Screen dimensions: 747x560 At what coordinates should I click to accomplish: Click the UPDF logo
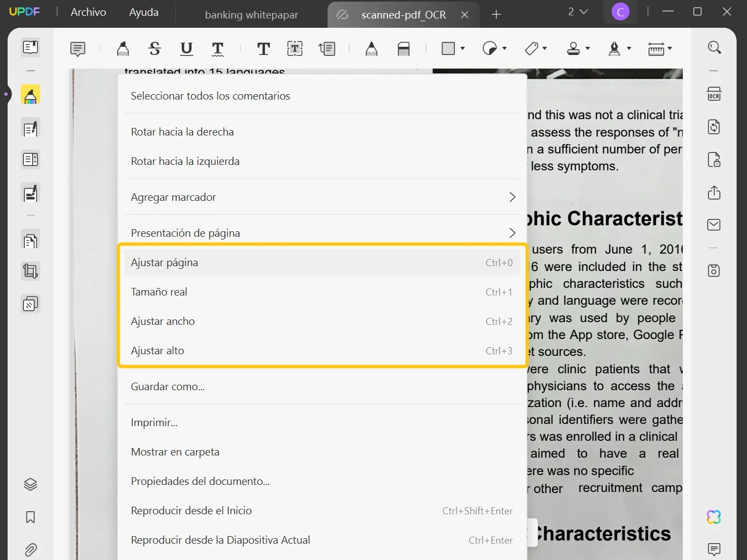(x=24, y=11)
